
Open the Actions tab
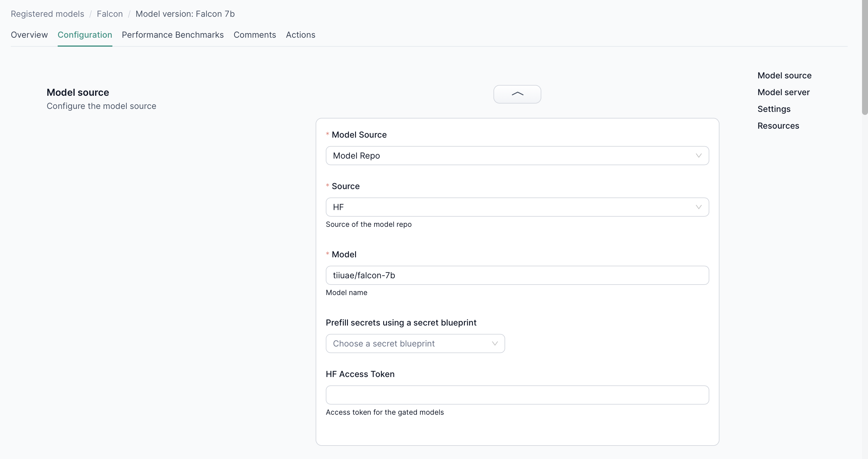(x=300, y=35)
